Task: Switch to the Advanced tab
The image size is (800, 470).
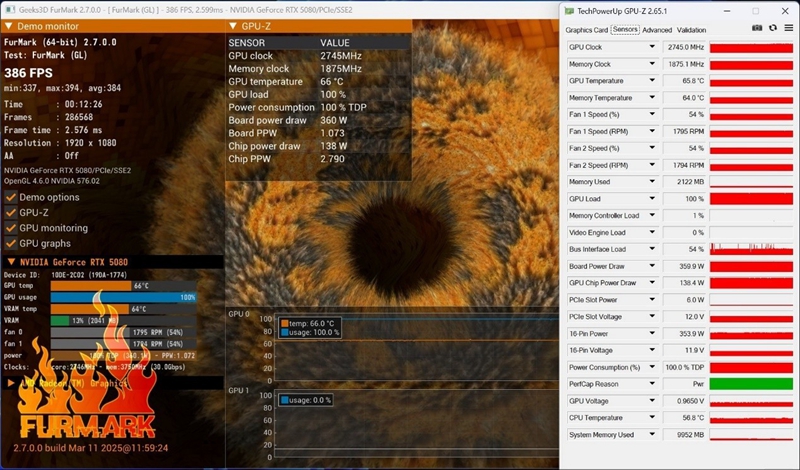Action: point(657,30)
